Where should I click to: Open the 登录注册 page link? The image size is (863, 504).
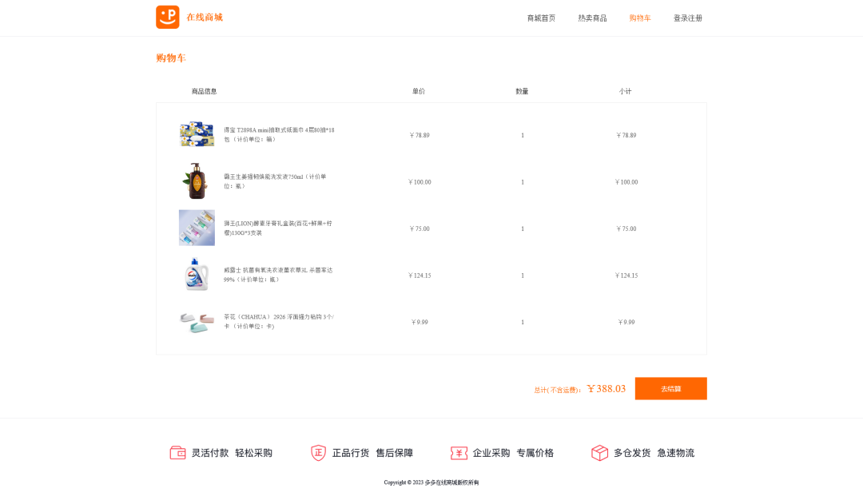coord(687,18)
